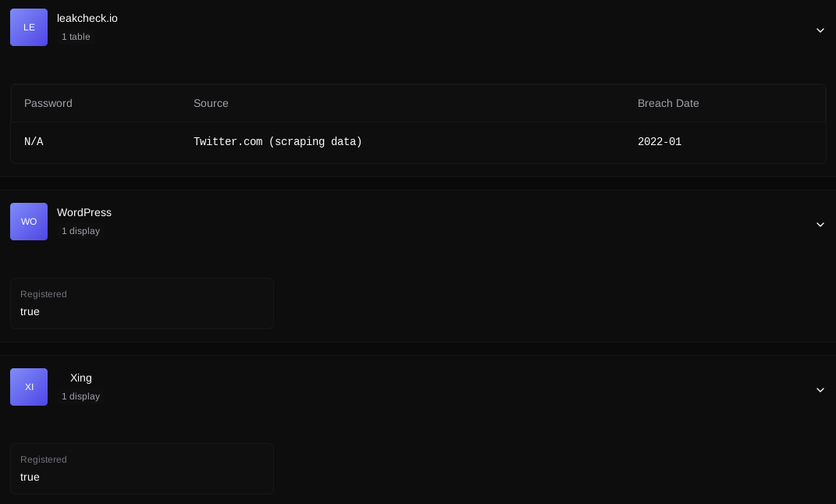Viewport: 836px width, 504px height.
Task: Sort by the Breach Date column header
Action: 668,103
